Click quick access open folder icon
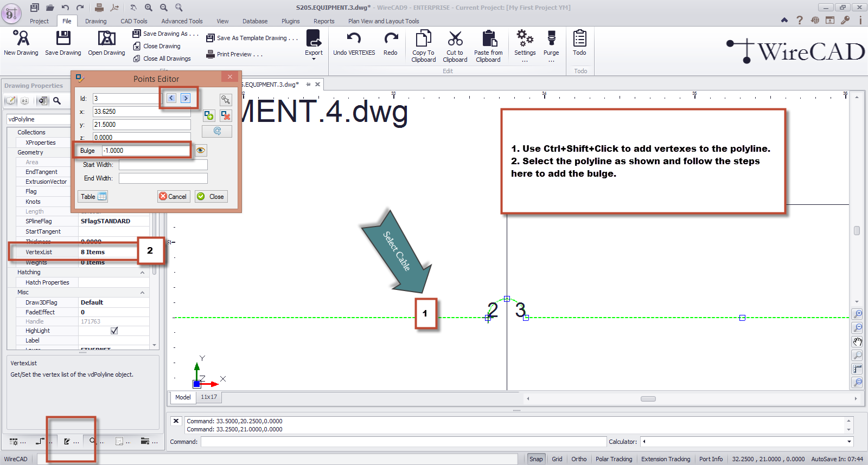 click(x=50, y=8)
